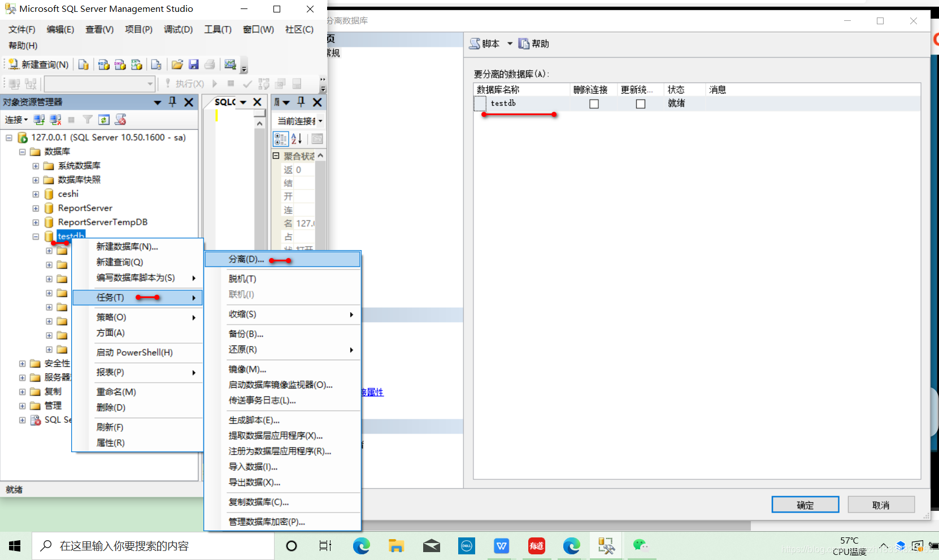This screenshot has height=560, width=939.
Task: Click the Save floppy disk icon
Action: tap(194, 64)
